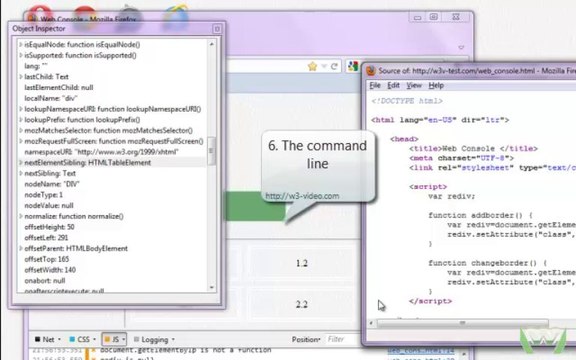Reload the page in Firefox
This screenshot has width=576, height=360.
pos(334,66)
